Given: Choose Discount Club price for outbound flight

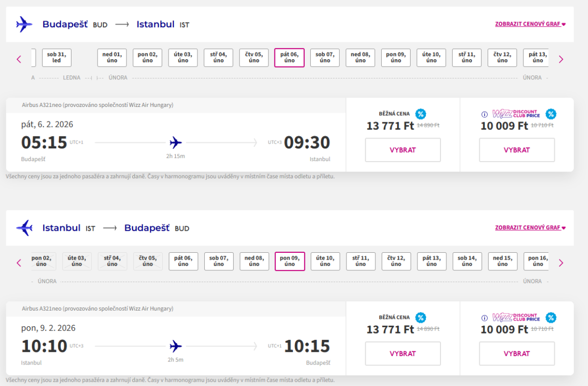Looking at the screenshot, I should click(516, 150).
